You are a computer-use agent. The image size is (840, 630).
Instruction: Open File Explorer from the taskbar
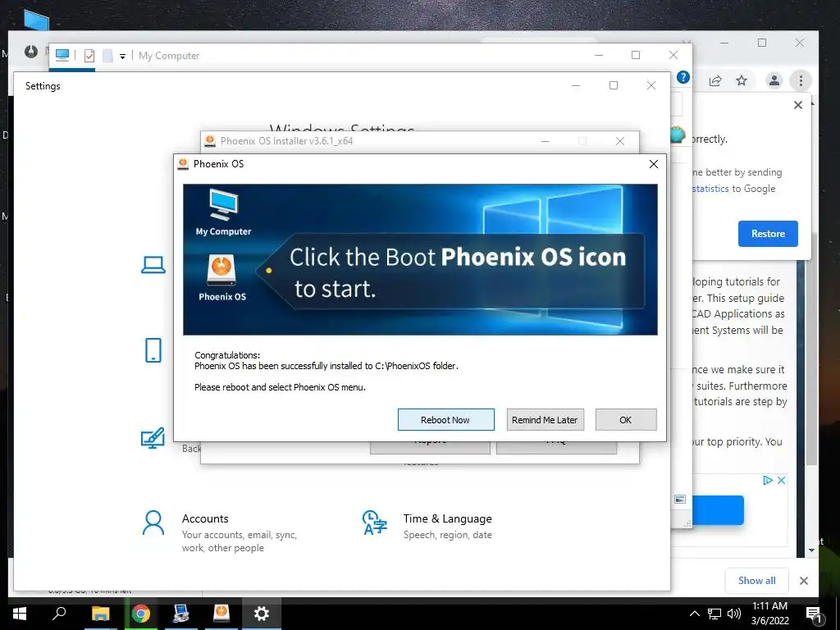click(x=100, y=614)
